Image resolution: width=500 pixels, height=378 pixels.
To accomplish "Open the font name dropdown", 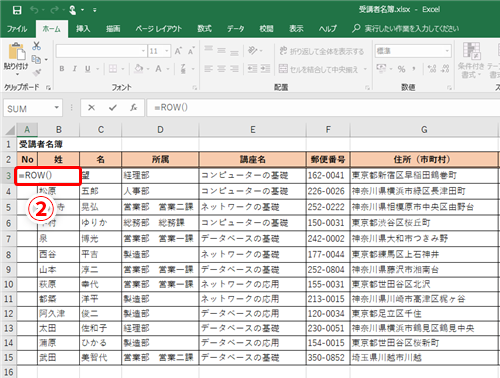I will pyautogui.click(x=143, y=51).
